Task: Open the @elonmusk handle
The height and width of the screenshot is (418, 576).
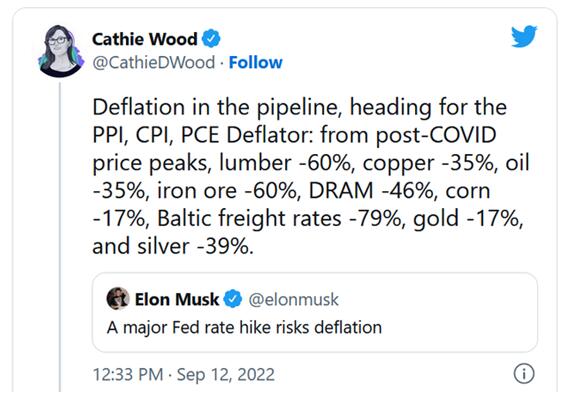Action: [294, 299]
